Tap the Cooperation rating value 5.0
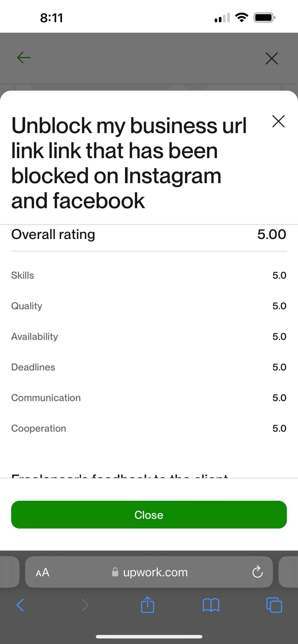 point(279,428)
